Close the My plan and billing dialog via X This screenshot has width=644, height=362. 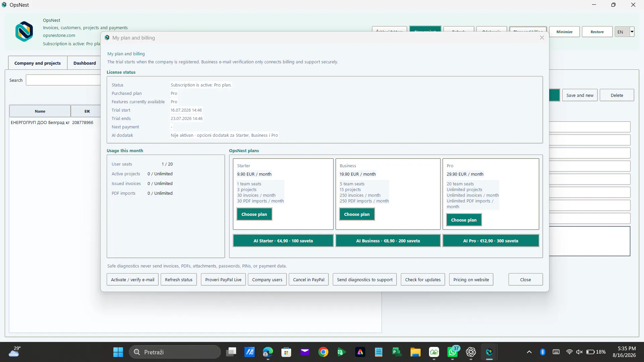point(542,38)
